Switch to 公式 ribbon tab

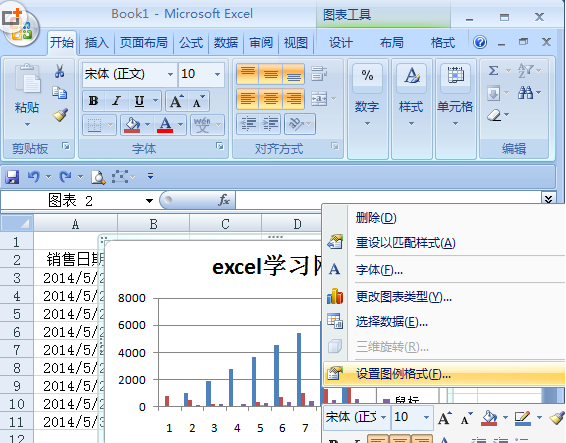coord(191,43)
